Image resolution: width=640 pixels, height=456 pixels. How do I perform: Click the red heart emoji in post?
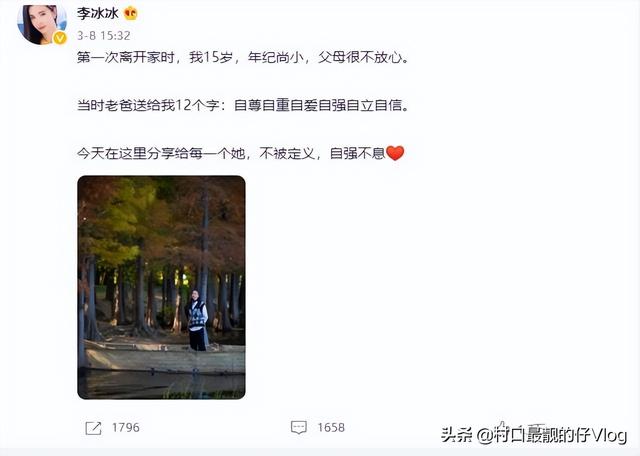(395, 153)
